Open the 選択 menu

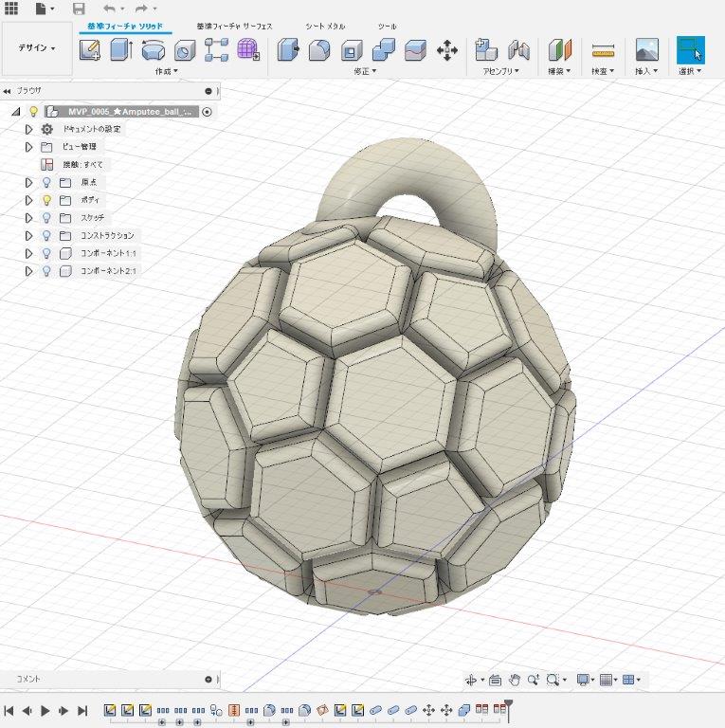click(690, 71)
